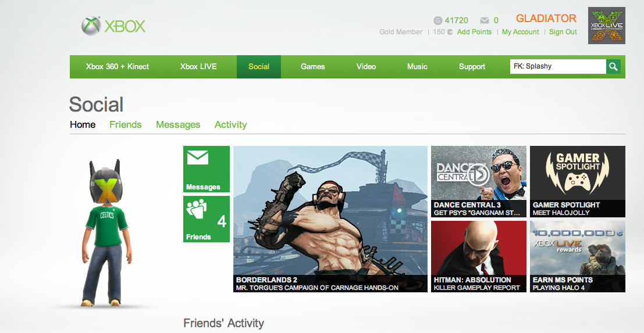Click the Microsoft Points coin icon
This screenshot has width=644, height=333.
[450, 32]
